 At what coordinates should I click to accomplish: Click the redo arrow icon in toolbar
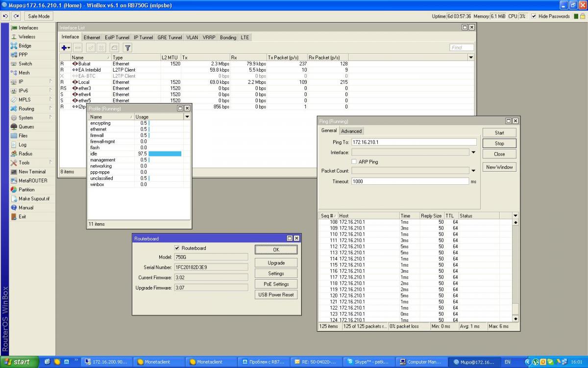click(x=16, y=16)
